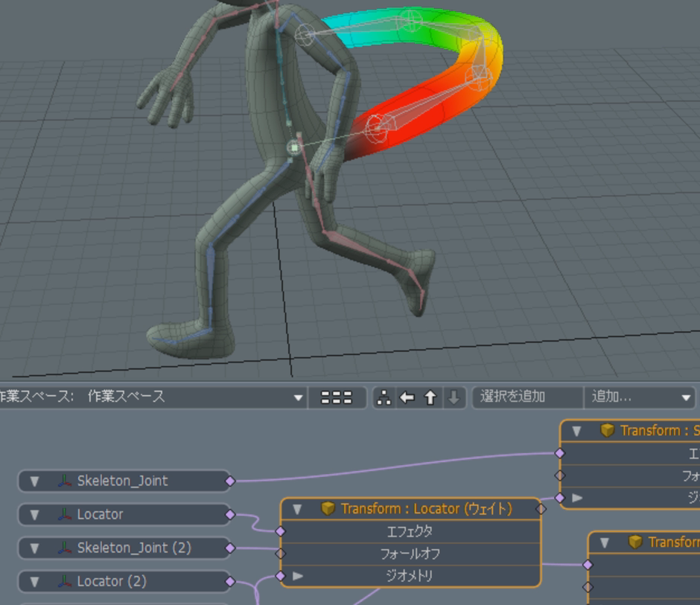700x605 pixels.
Task: Open the 作業スペース workspace dropdown
Action: (298, 397)
